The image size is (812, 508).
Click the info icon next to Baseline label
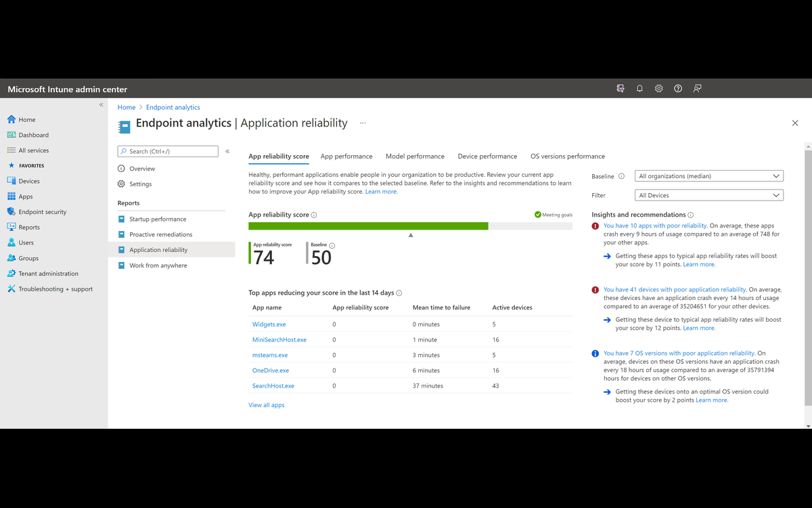pyautogui.click(x=621, y=176)
